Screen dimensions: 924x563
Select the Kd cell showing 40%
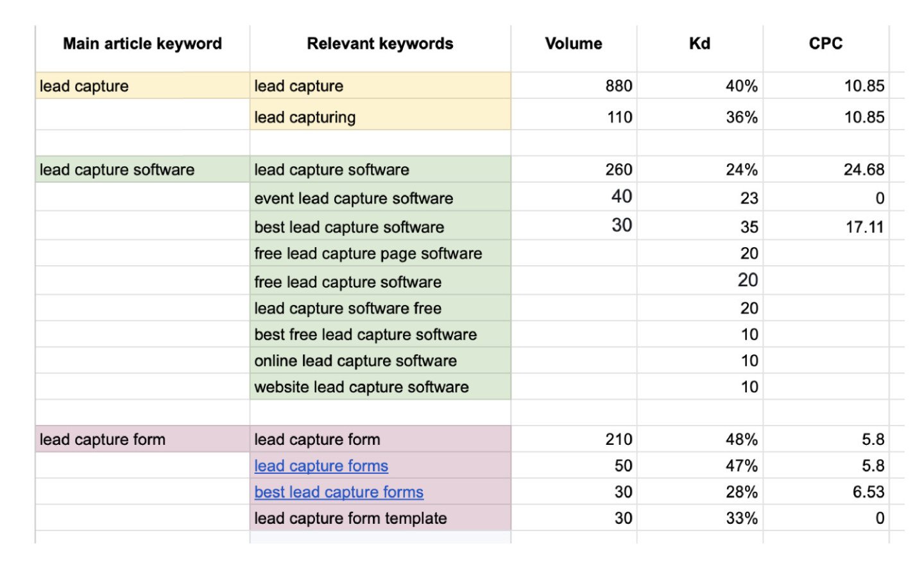coord(700,85)
